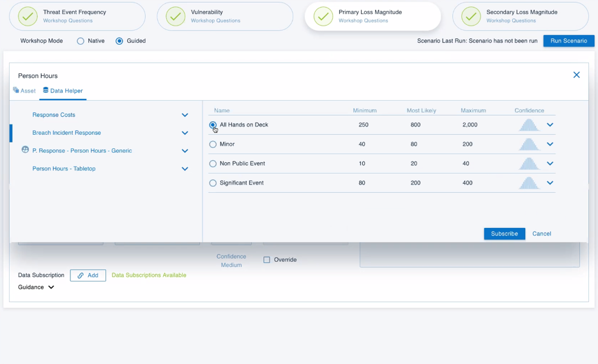The height and width of the screenshot is (364, 598).
Task: Open Primary Loss Magnitude workshop questions
Action: click(x=372, y=17)
